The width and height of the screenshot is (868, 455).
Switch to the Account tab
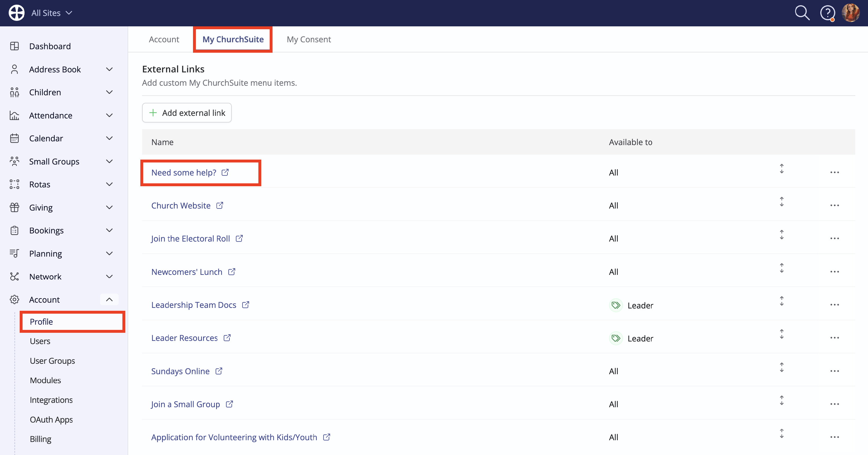click(x=164, y=39)
